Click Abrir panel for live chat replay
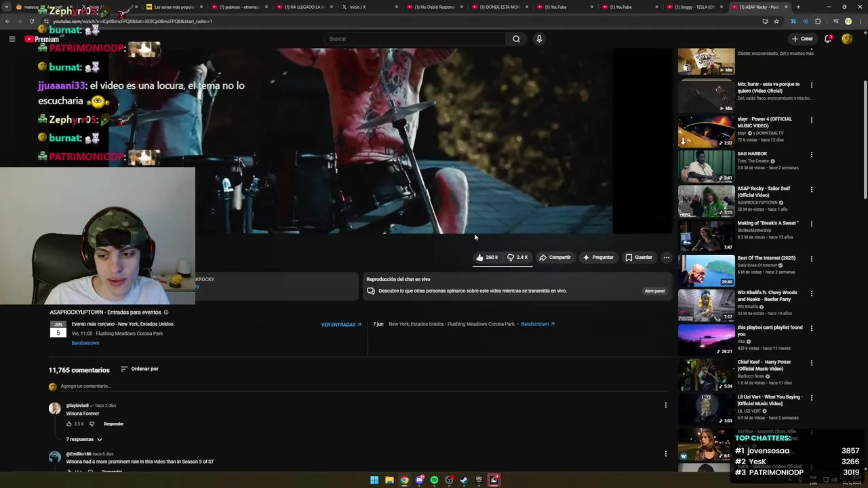The width and height of the screenshot is (868, 488). [654, 291]
